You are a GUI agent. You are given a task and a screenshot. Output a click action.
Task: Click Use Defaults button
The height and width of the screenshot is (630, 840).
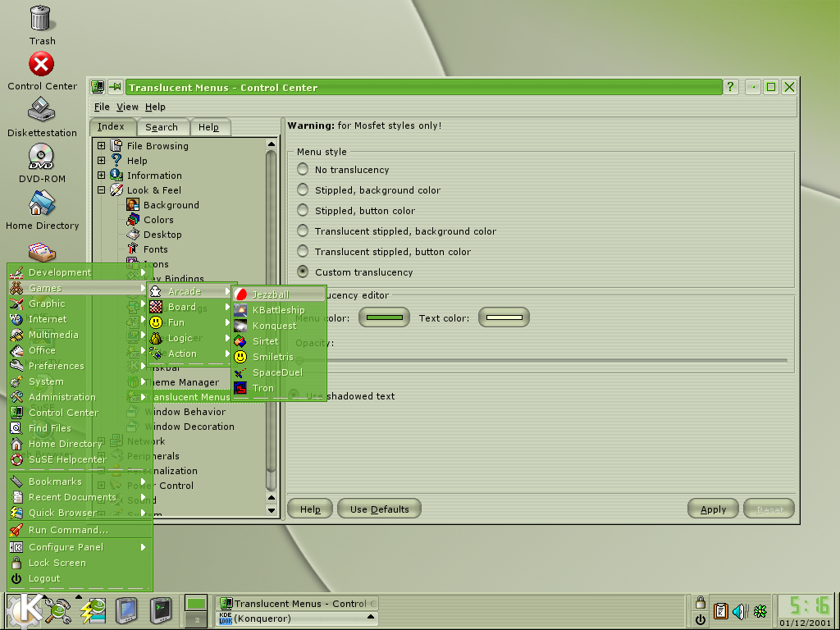[379, 509]
